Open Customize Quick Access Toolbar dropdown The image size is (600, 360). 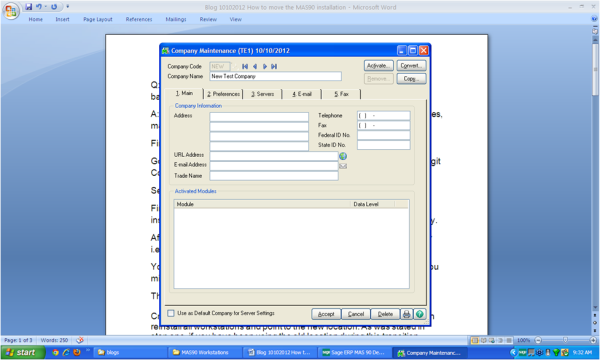[68, 7]
